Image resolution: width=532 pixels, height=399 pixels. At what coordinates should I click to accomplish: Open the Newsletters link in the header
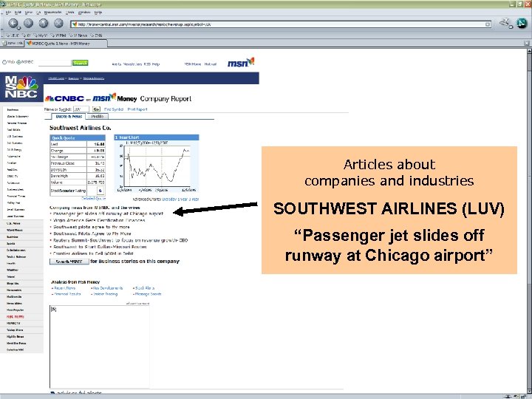[132, 64]
